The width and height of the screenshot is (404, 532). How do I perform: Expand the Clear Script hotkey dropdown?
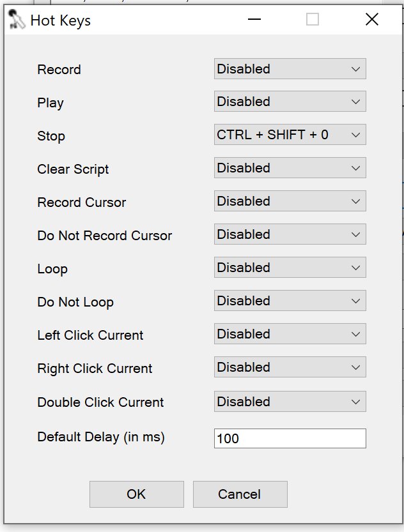(290, 168)
